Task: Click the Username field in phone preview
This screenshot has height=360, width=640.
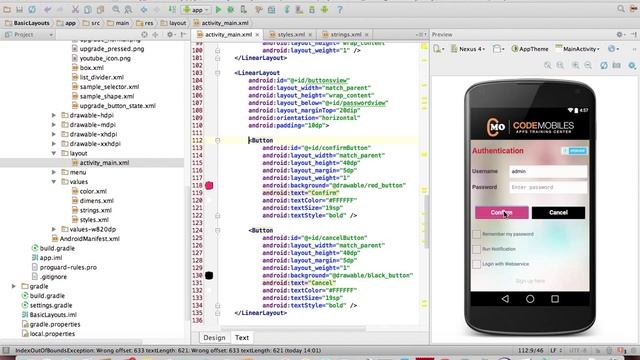Action: (x=548, y=171)
